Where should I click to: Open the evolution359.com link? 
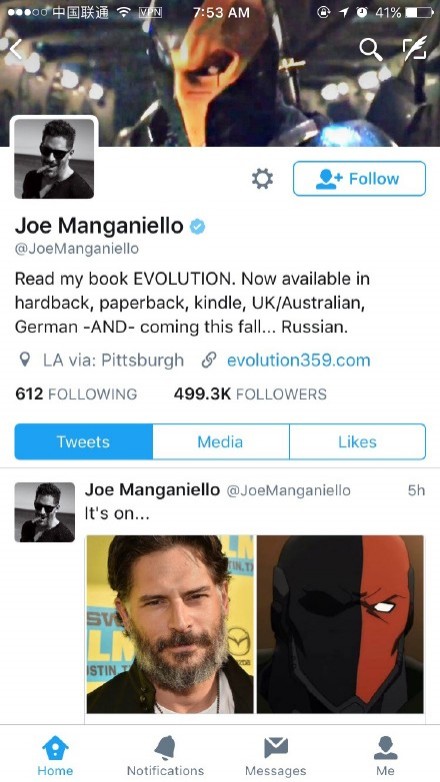click(x=298, y=360)
